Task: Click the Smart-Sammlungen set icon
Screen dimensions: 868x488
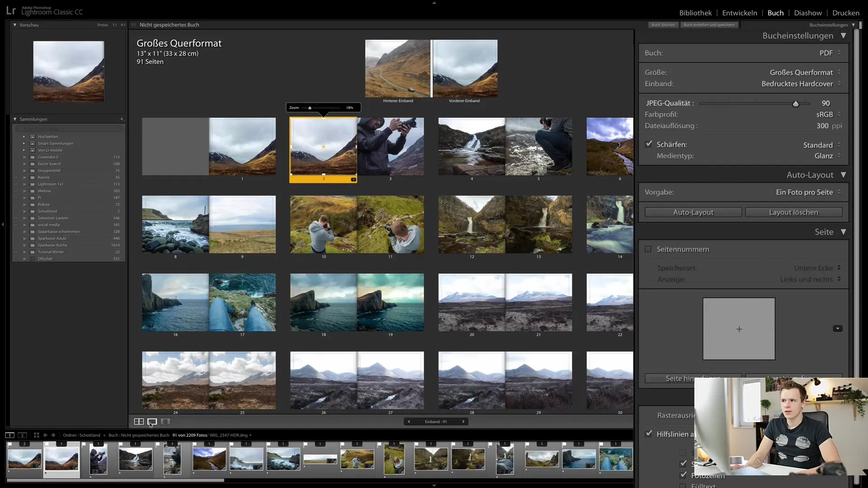Action: [x=33, y=144]
